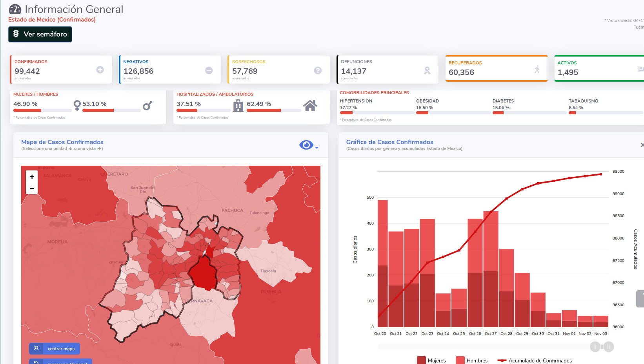Click the Estado de Mexico (Confirmados) subtitle
644x364 pixels.
pyautogui.click(x=52, y=20)
